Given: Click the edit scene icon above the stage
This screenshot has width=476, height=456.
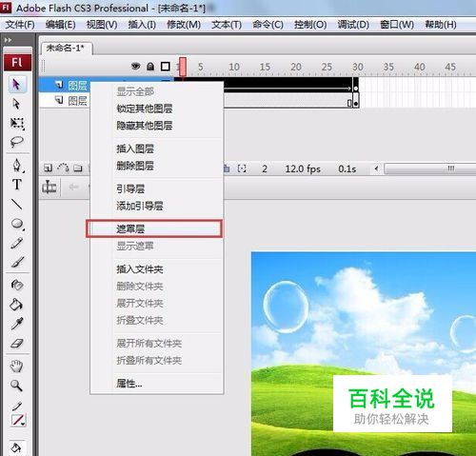Looking at the screenshot, I should click(x=50, y=188).
